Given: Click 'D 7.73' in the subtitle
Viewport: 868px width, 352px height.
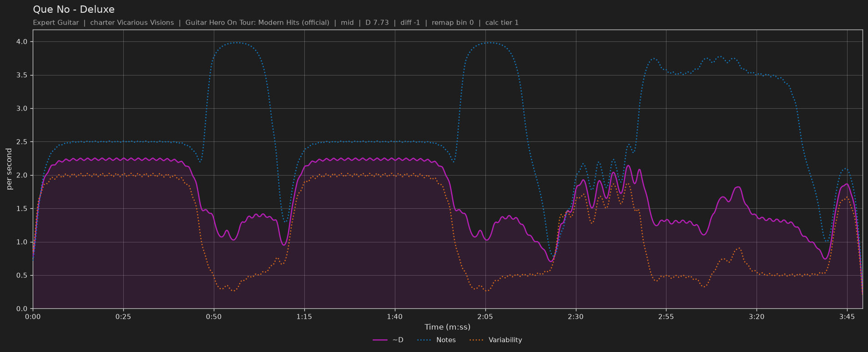Looking at the screenshot, I should [377, 23].
